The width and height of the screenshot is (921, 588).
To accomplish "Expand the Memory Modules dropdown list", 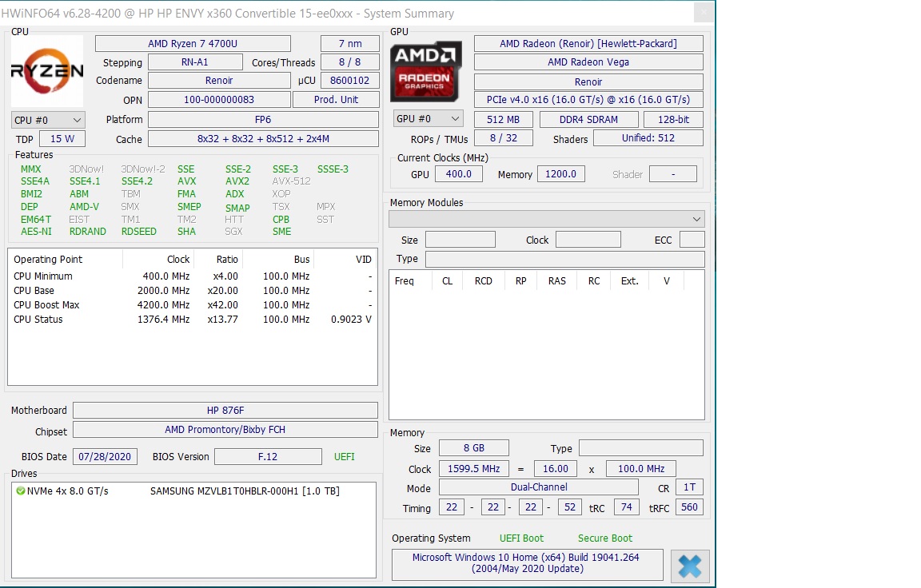I will [547, 219].
